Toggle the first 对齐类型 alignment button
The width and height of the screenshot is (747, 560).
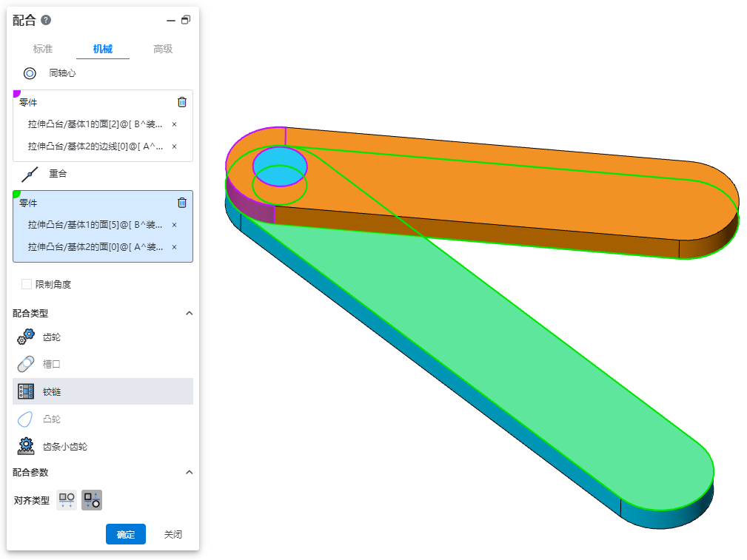pos(67,500)
